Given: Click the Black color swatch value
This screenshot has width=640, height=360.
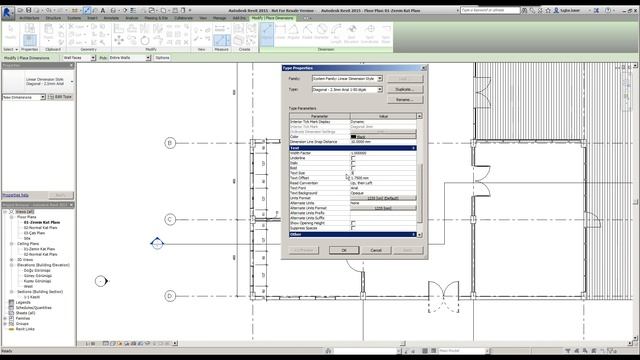Looking at the screenshot, I should 383,137.
